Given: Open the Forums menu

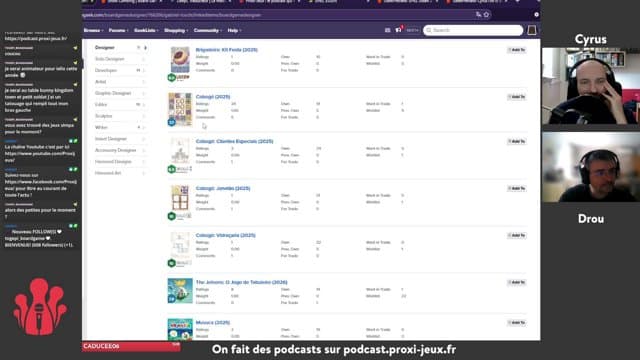Looking at the screenshot, I should (x=118, y=31).
